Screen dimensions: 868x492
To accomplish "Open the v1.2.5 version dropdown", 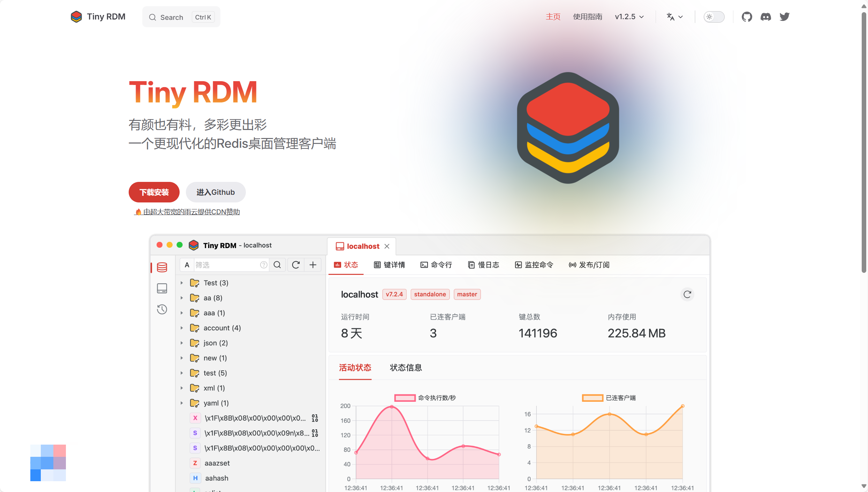I will pos(629,17).
